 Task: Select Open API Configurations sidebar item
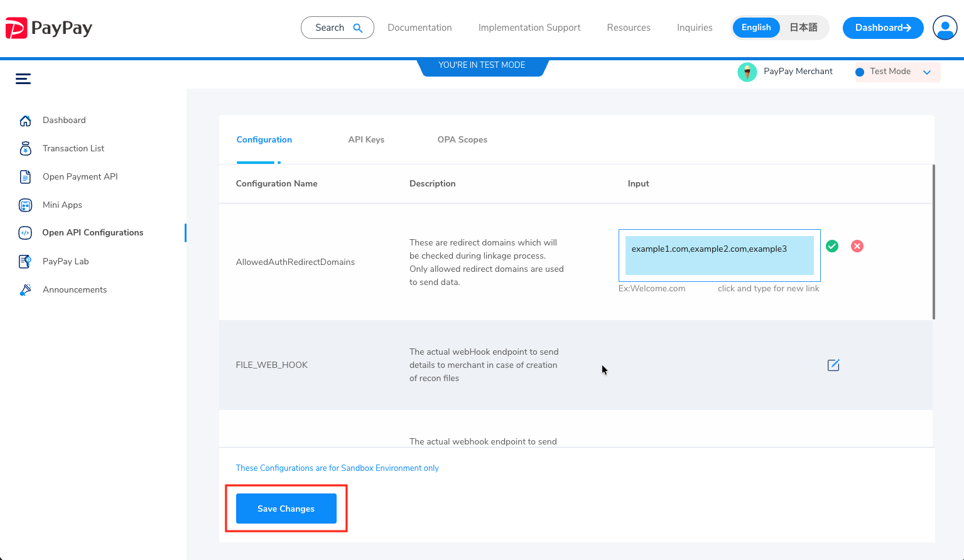tap(93, 233)
